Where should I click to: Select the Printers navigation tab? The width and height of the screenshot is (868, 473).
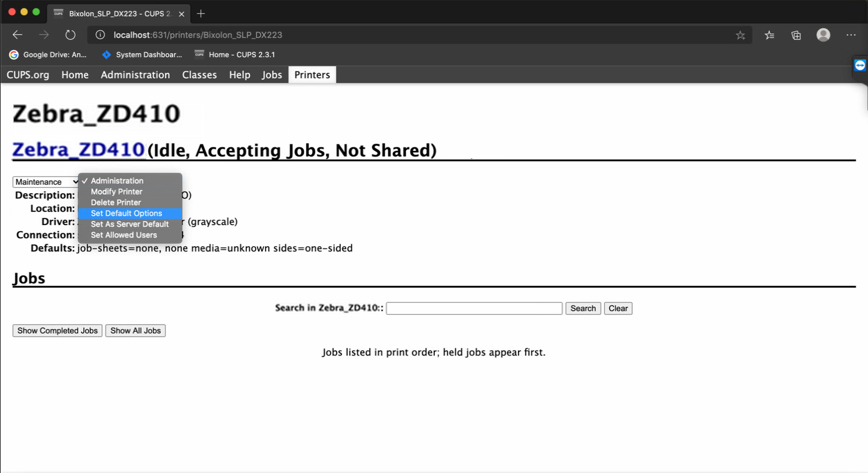[312, 75]
